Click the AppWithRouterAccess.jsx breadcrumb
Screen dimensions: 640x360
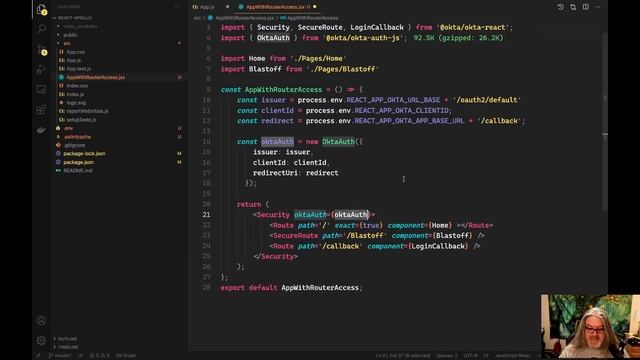244,18
